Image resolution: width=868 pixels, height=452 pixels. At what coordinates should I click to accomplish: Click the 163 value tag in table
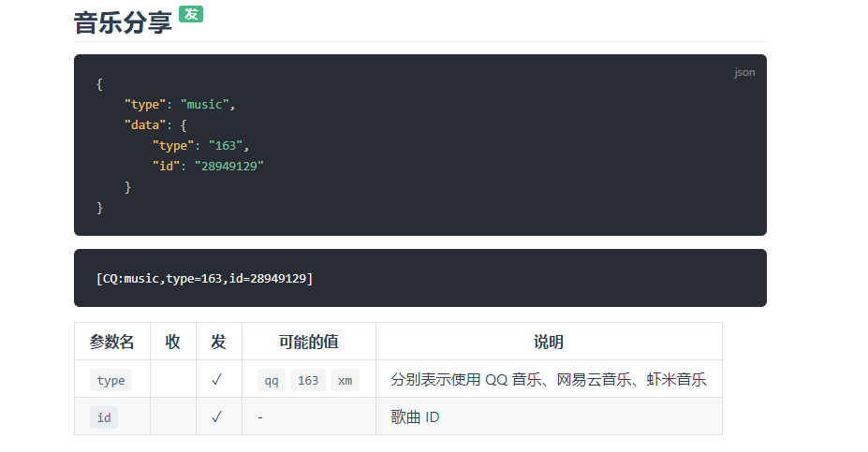[308, 380]
